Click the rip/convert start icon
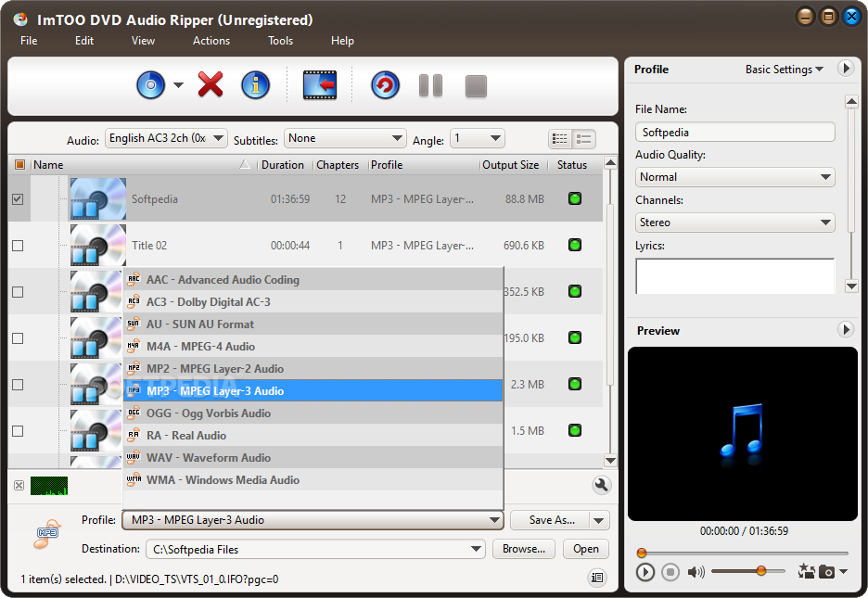This screenshot has height=598, width=868. [385, 85]
